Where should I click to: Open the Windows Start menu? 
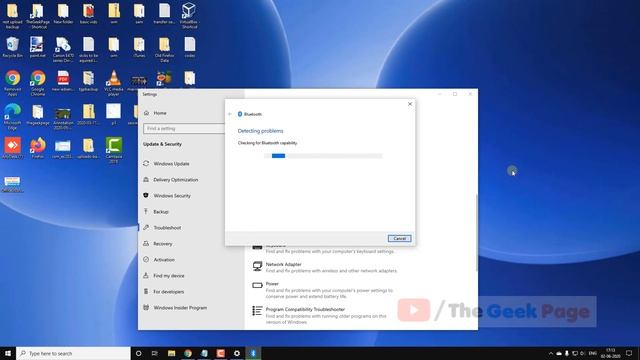8,353
